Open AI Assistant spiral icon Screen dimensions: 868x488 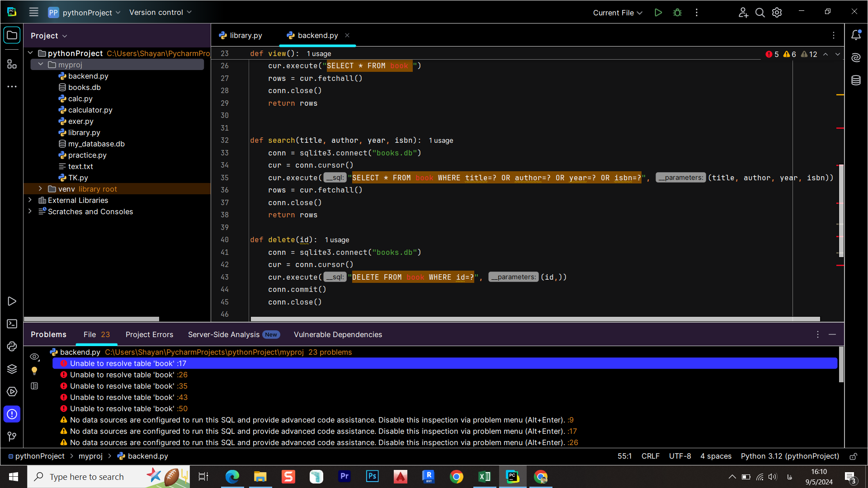point(856,58)
